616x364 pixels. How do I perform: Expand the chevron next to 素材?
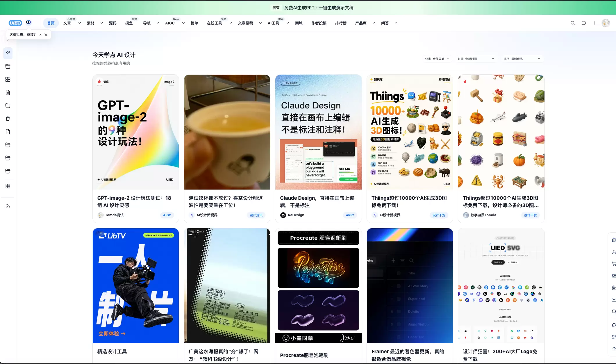[x=101, y=23]
